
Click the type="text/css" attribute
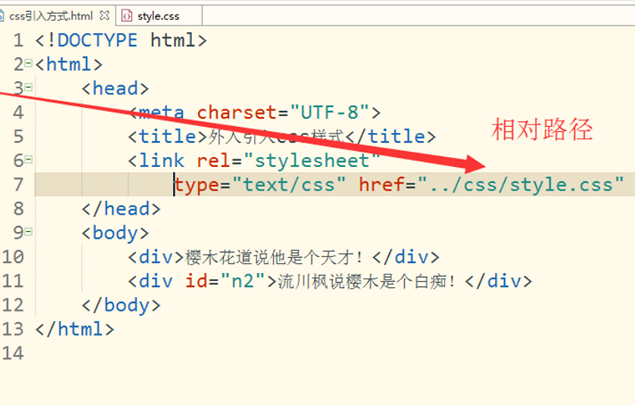260,185
